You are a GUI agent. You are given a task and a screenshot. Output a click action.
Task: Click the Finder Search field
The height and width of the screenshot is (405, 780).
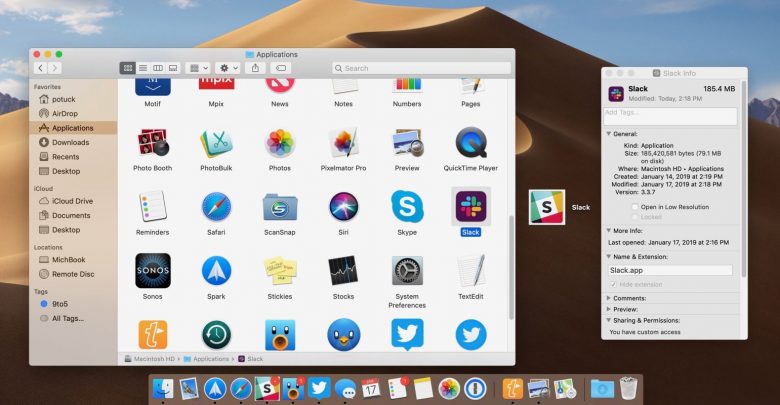[x=421, y=68]
